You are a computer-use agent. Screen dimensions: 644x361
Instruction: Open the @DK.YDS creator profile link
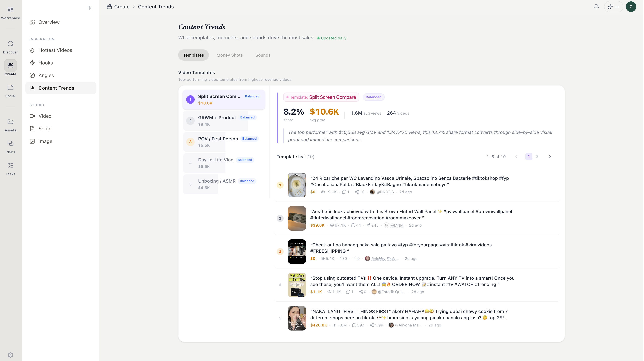pos(385,192)
